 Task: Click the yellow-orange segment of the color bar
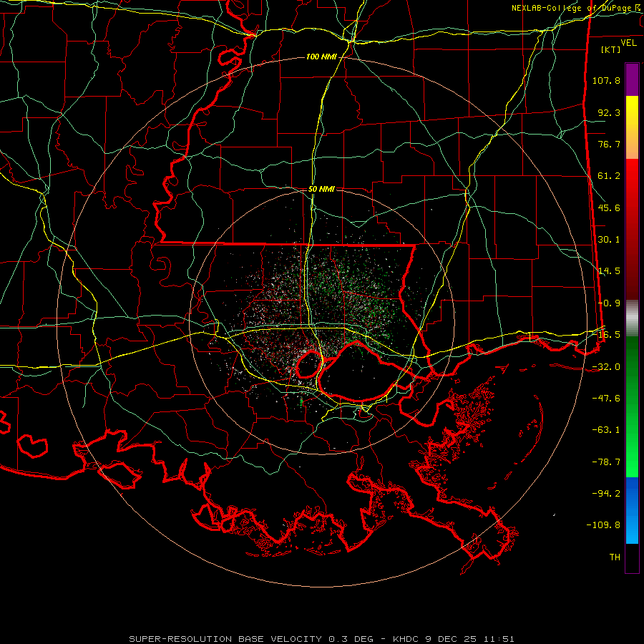[632, 127]
